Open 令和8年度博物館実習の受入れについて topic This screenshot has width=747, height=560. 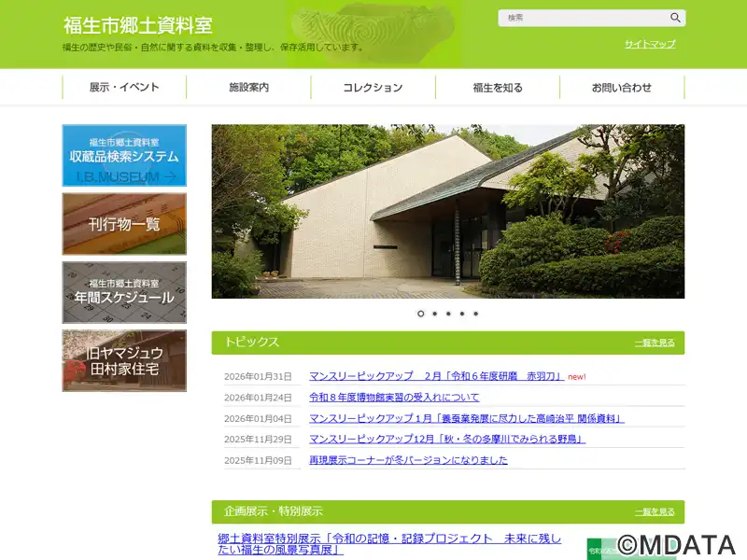(394, 398)
